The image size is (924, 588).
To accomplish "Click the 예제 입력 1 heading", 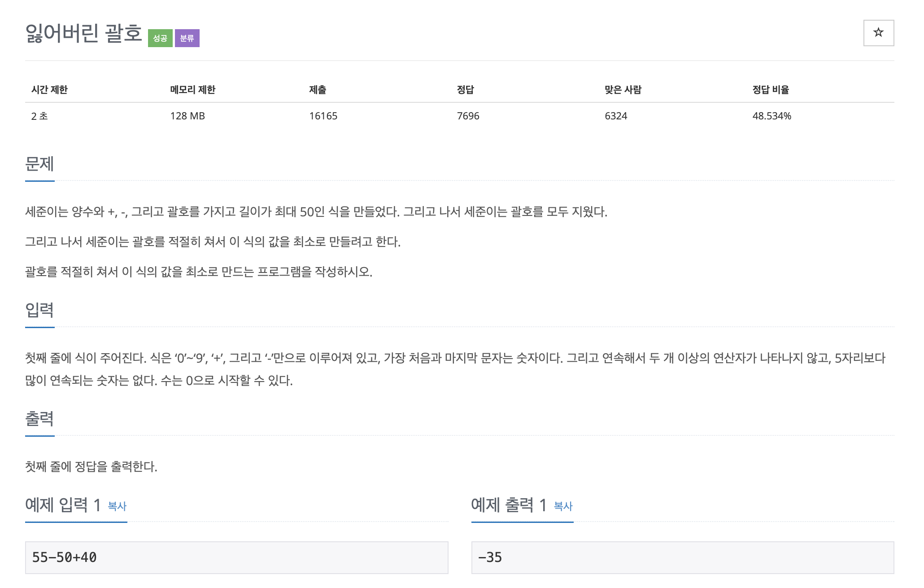I will pyautogui.click(x=63, y=505).
